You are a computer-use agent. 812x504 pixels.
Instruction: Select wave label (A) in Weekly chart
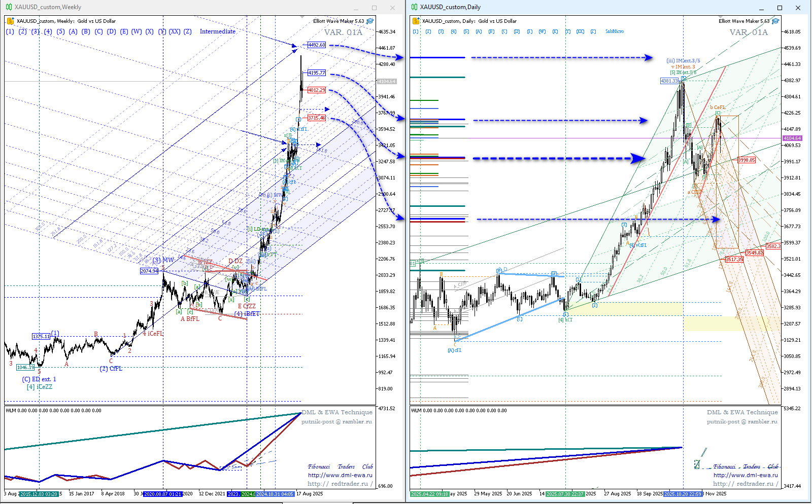(73, 31)
